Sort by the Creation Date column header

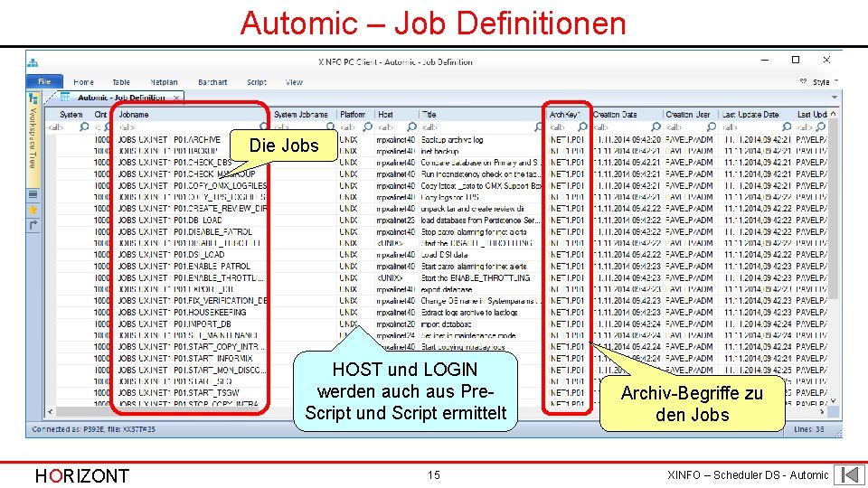627,115
